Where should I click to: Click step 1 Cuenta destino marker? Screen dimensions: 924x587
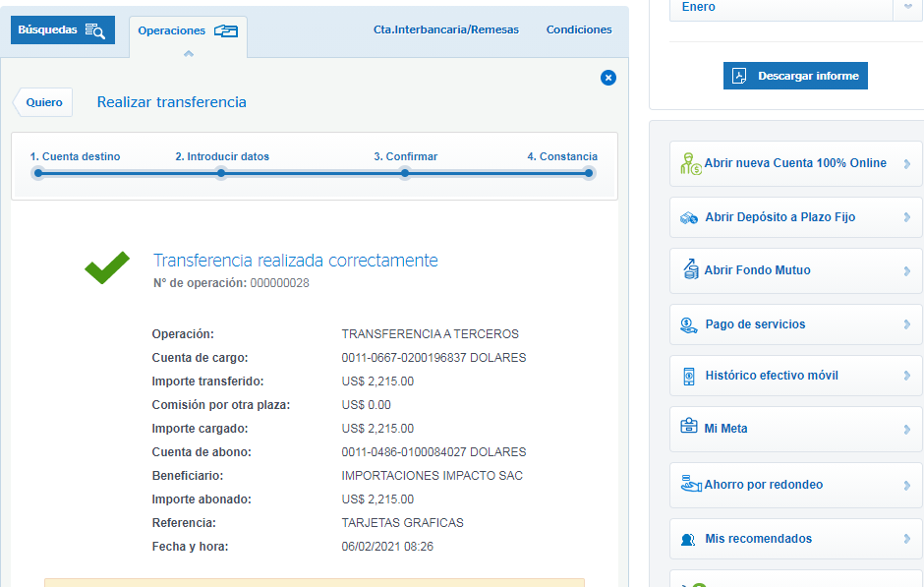pyautogui.click(x=38, y=173)
